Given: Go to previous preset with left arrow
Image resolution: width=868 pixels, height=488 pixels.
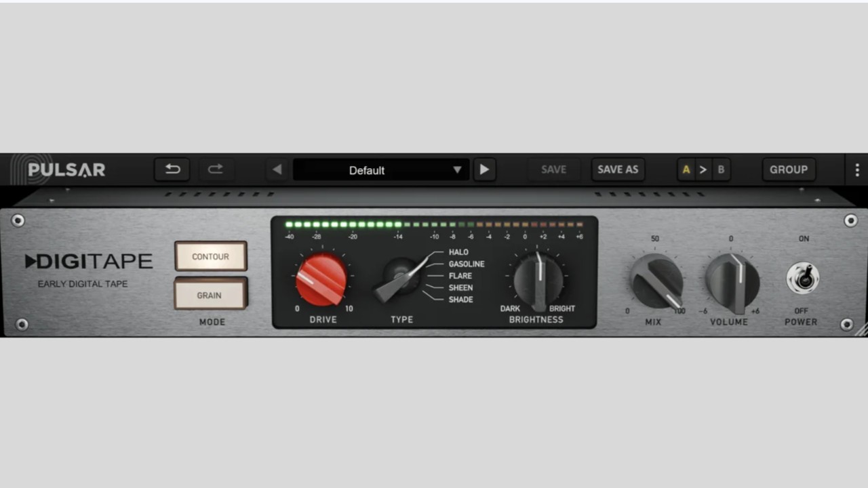Looking at the screenshot, I should coord(277,169).
